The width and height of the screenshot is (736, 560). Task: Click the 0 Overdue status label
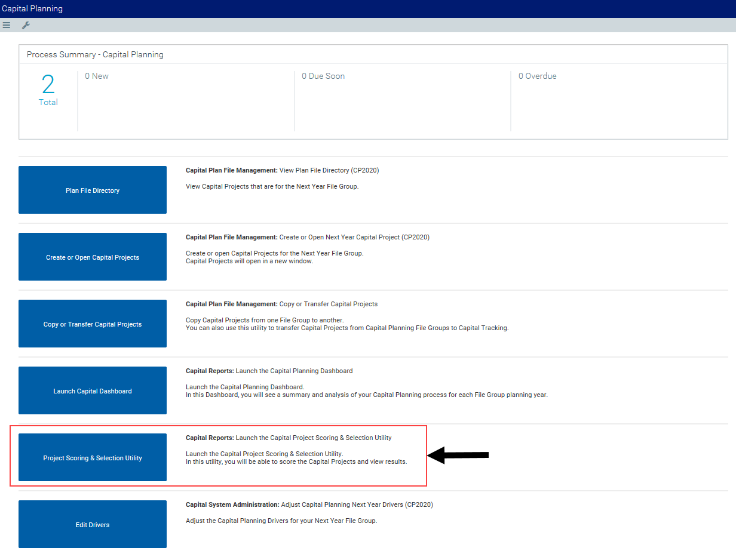click(538, 76)
